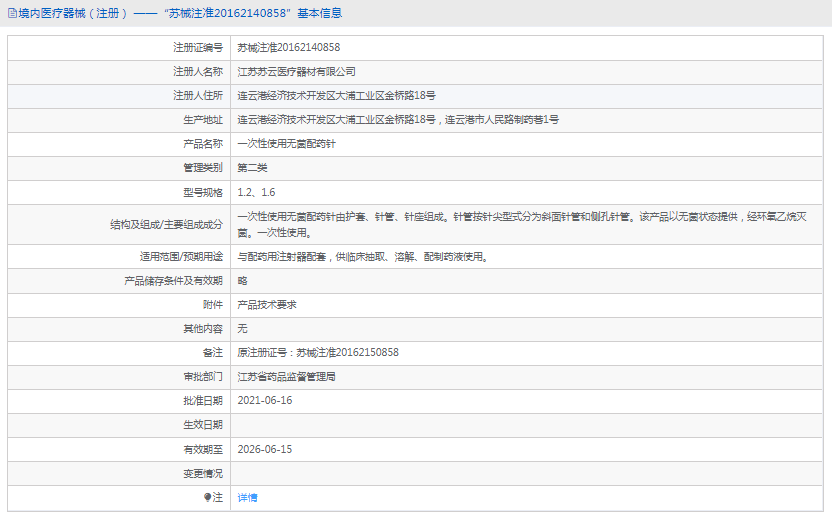
Task: Select remark 原注册证号：苏械注准20162150858
Action: click(318, 352)
